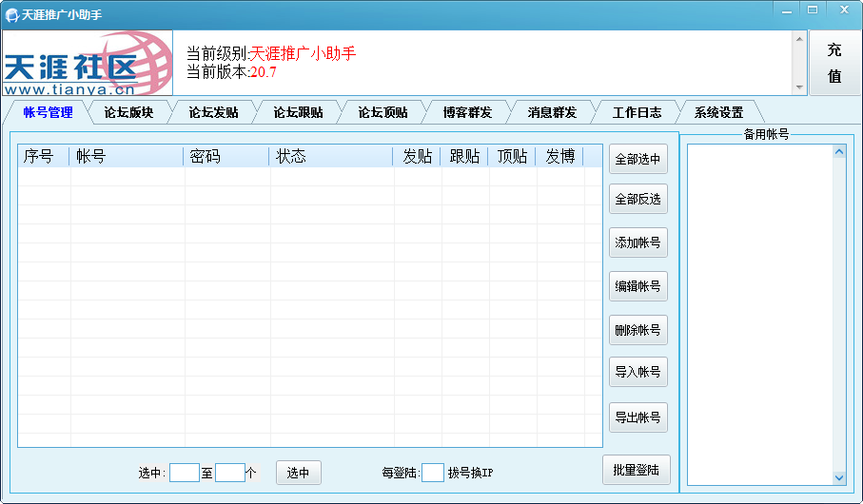This screenshot has height=504, width=863.
Task: Close the 天涯推广小助手 window
Action: point(844,10)
